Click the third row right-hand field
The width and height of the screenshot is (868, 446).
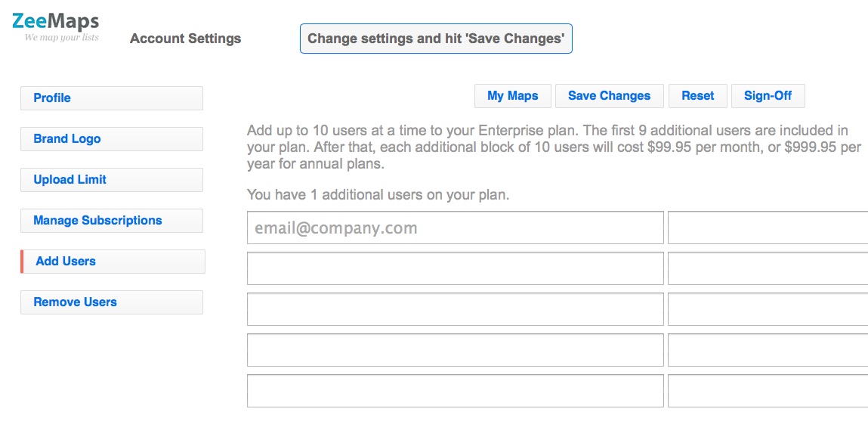coord(768,309)
